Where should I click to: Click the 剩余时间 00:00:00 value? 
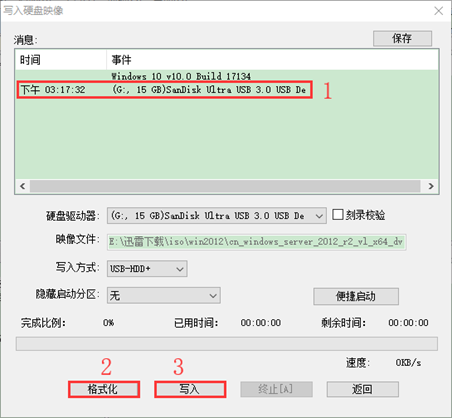pos(408,323)
